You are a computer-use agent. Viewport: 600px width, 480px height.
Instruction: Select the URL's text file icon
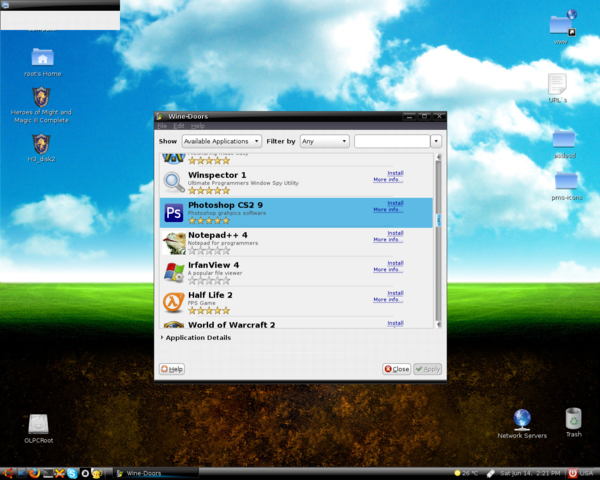pyautogui.click(x=558, y=83)
